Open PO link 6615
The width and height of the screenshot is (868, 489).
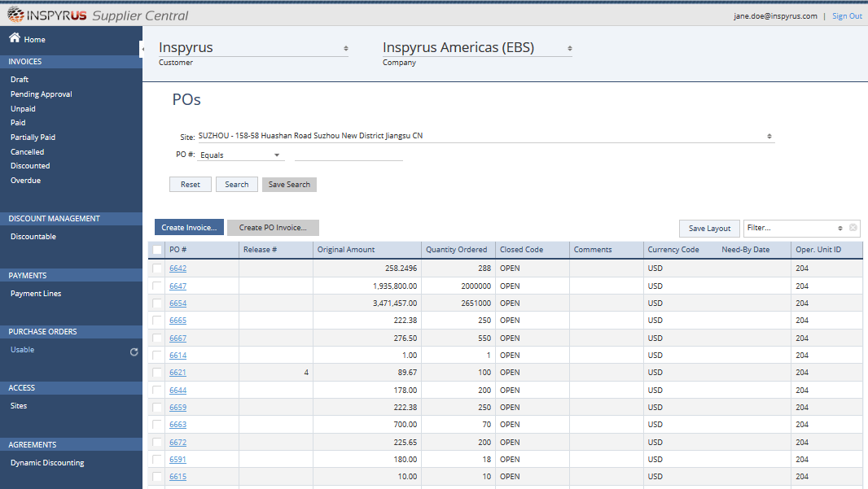(178, 476)
